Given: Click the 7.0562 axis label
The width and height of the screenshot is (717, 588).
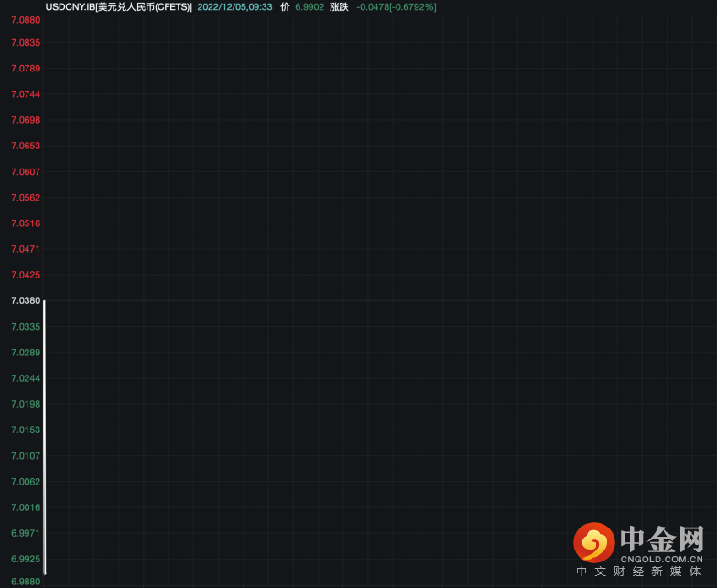Looking at the screenshot, I should coord(26,198).
